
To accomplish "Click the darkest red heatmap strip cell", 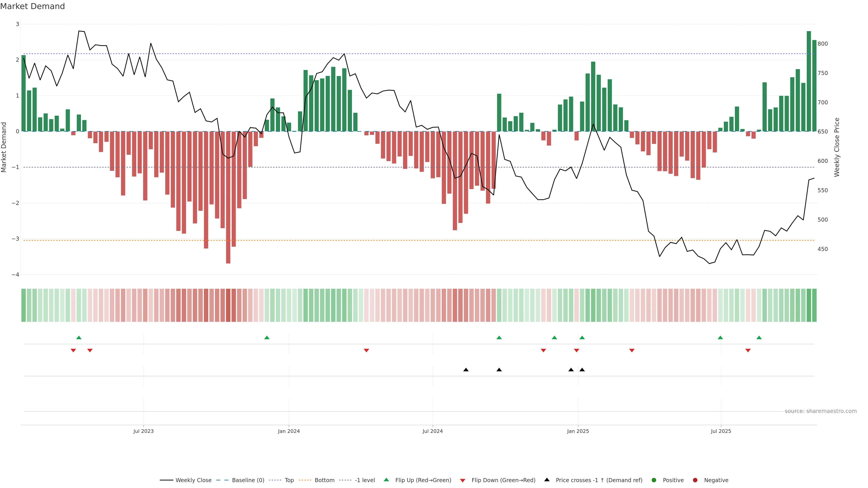I will pyautogui.click(x=228, y=305).
